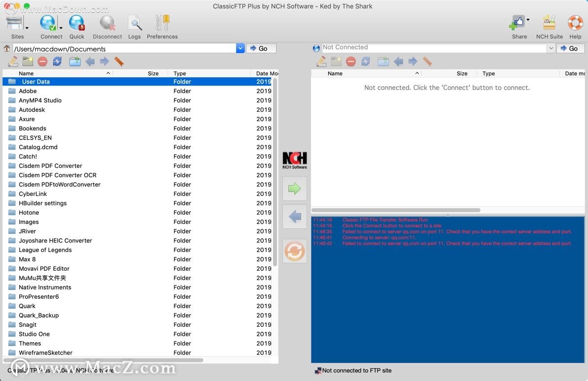Select the Native Instruments folder
The width and height of the screenshot is (588, 381).
pos(137,287)
